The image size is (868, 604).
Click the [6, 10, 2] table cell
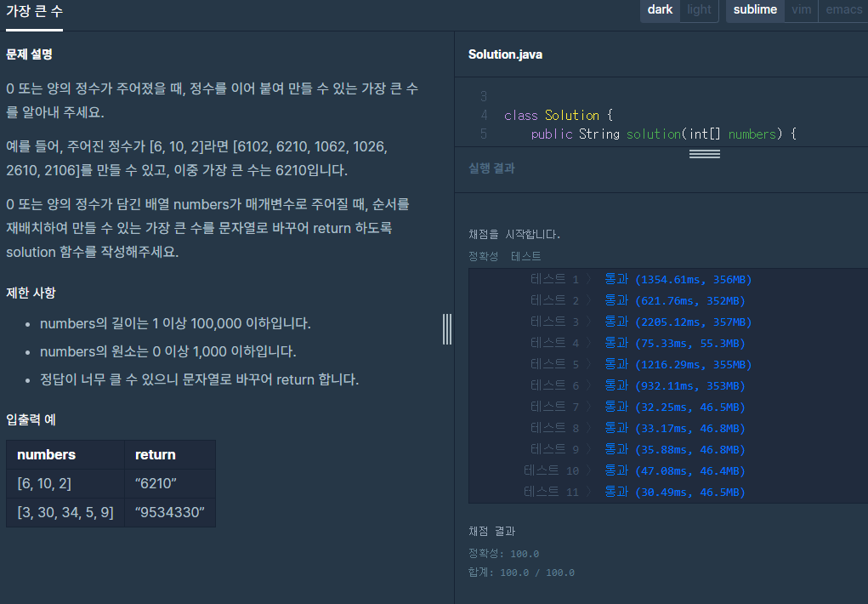65,484
